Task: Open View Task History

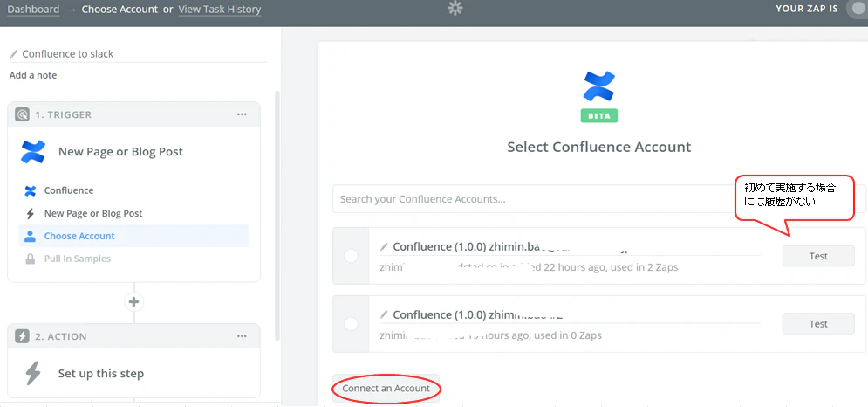Action: 220,10
